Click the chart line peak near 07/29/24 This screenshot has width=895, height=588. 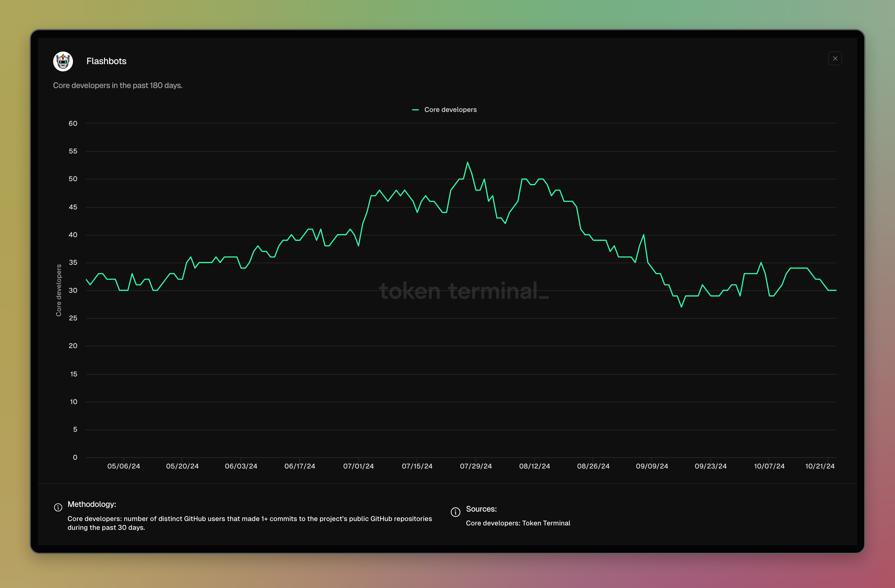coord(467,163)
